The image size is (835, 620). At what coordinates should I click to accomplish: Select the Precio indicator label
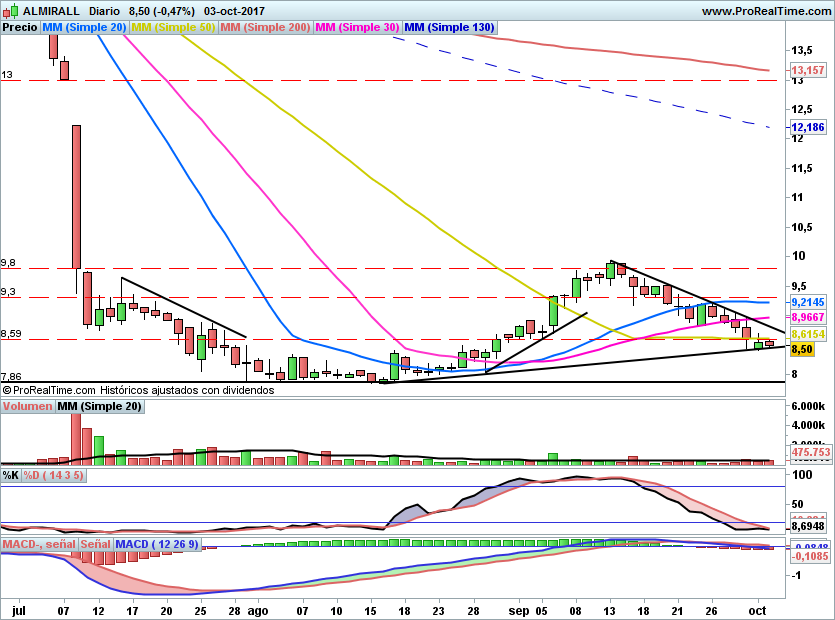pyautogui.click(x=20, y=27)
